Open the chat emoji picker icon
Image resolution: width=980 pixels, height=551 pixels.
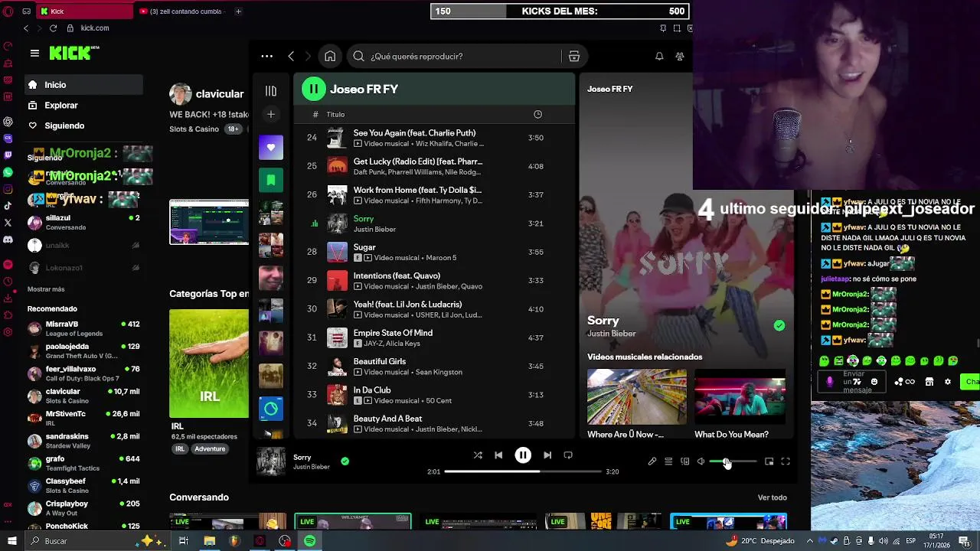tap(874, 382)
